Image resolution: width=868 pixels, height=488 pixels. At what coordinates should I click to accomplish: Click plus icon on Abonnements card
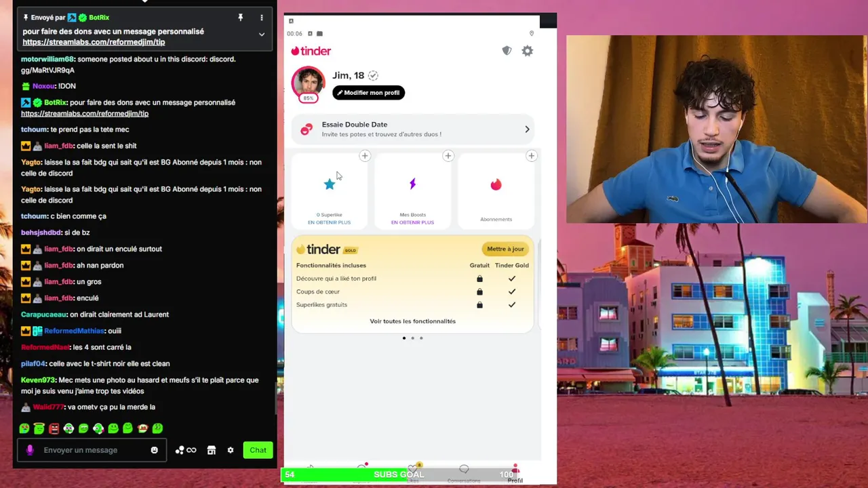pos(531,156)
